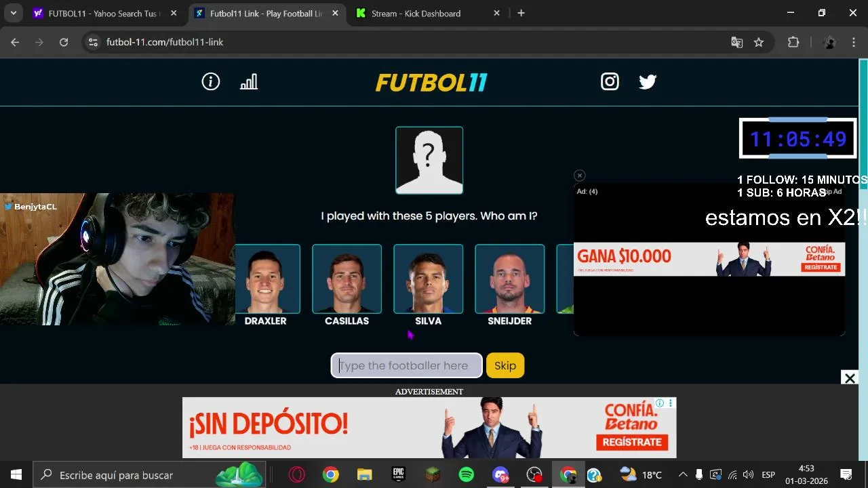Open Spotify from the taskbar
The width and height of the screenshot is (868, 488).
pos(467,475)
